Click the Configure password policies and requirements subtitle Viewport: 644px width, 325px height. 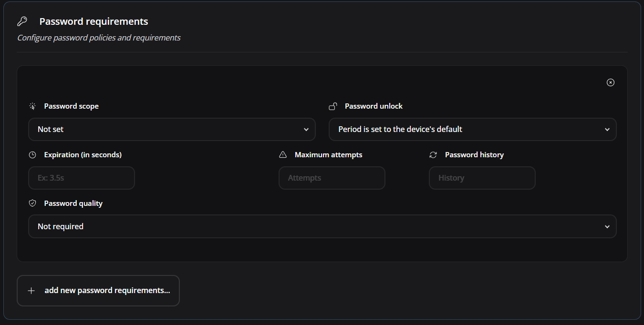coord(99,38)
